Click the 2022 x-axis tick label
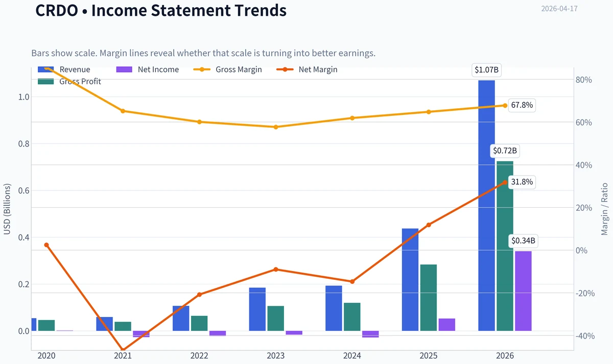Screen dimensions: 613x364 199,355
